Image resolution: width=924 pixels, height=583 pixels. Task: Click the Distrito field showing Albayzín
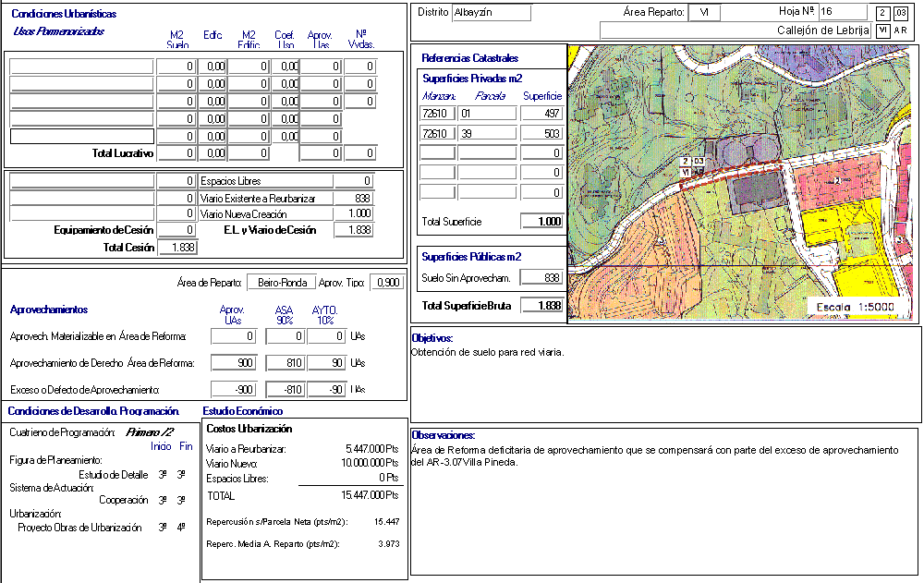(491, 13)
